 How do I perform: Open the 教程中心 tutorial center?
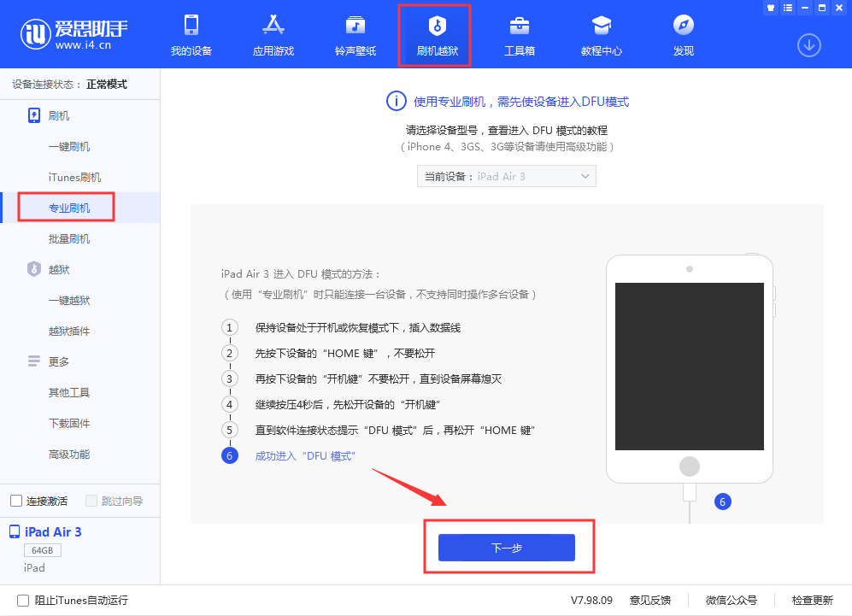[602, 34]
